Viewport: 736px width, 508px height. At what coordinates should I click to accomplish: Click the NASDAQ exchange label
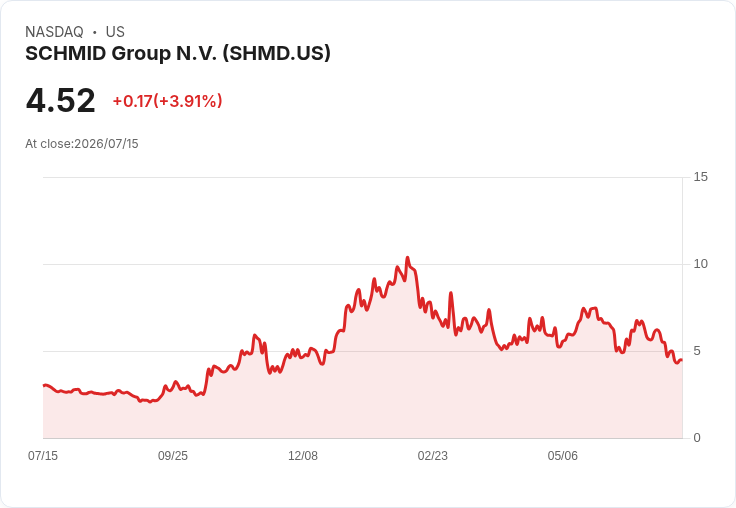(54, 32)
